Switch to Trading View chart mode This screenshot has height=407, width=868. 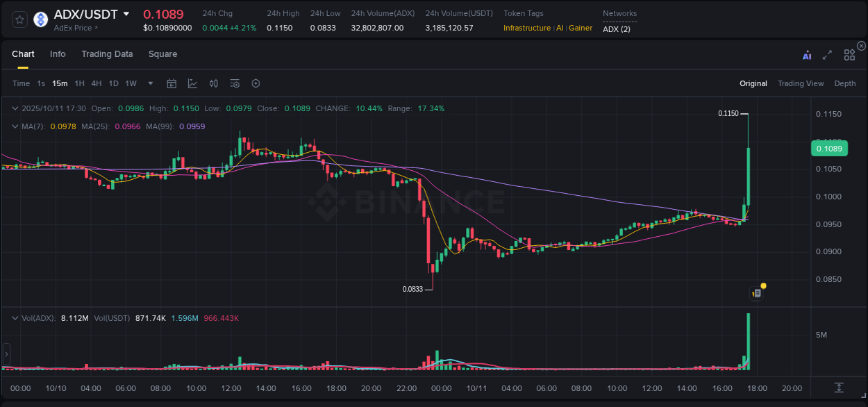click(x=801, y=83)
